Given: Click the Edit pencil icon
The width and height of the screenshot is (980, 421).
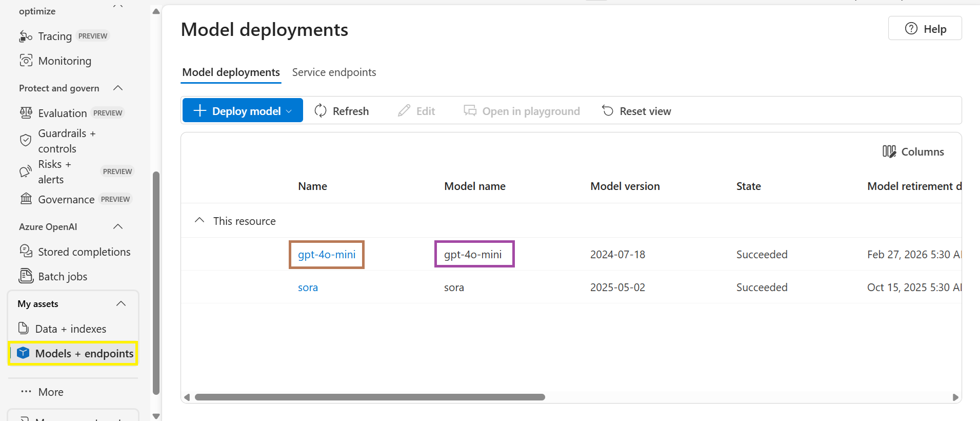Looking at the screenshot, I should [404, 111].
